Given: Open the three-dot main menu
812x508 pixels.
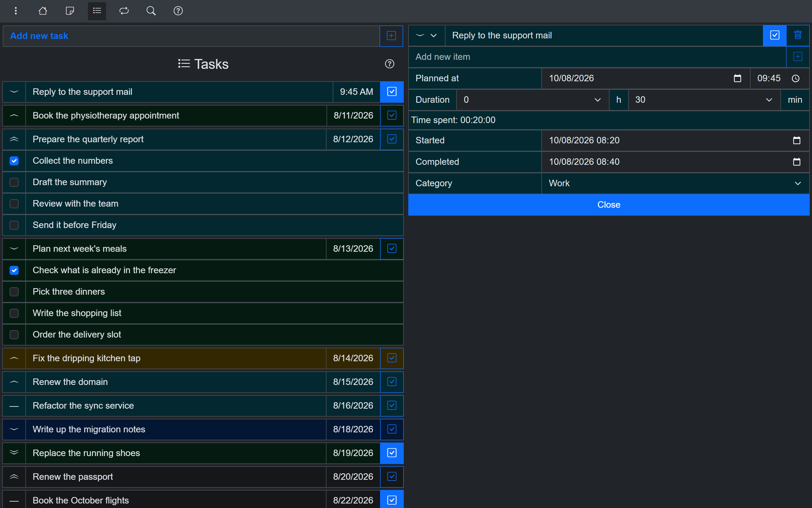Looking at the screenshot, I should coord(16,11).
